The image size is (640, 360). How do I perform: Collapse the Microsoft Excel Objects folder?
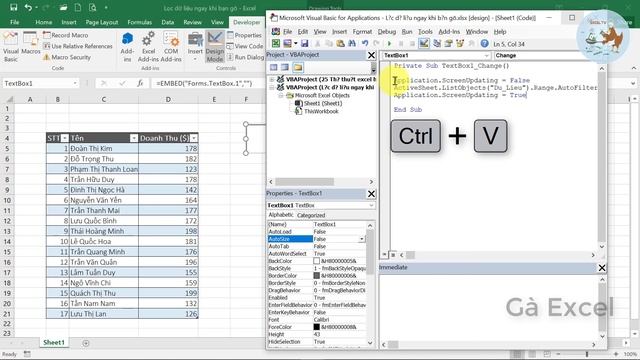point(281,96)
